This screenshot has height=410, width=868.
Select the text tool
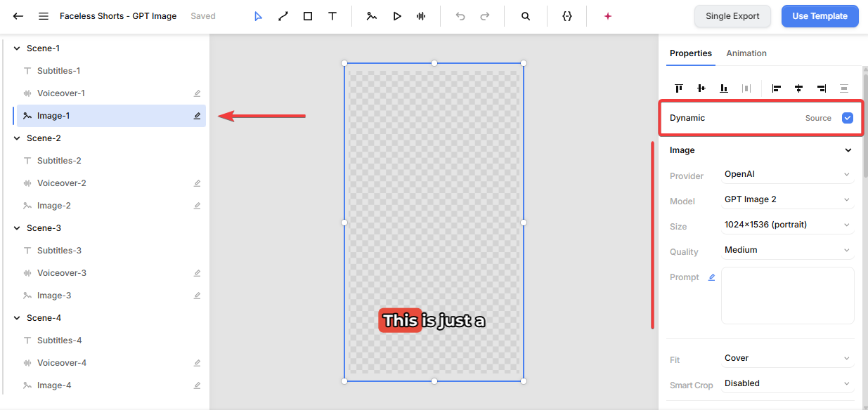(332, 16)
